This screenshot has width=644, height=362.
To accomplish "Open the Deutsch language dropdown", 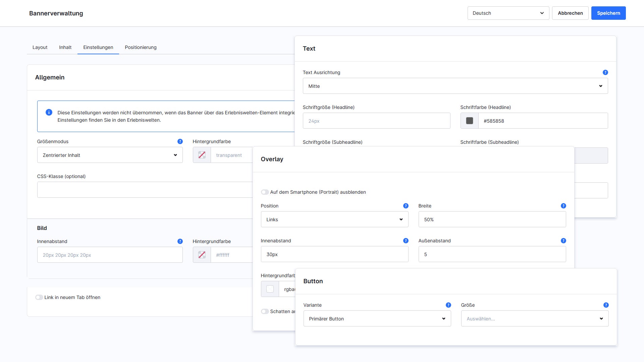I will 508,13.
